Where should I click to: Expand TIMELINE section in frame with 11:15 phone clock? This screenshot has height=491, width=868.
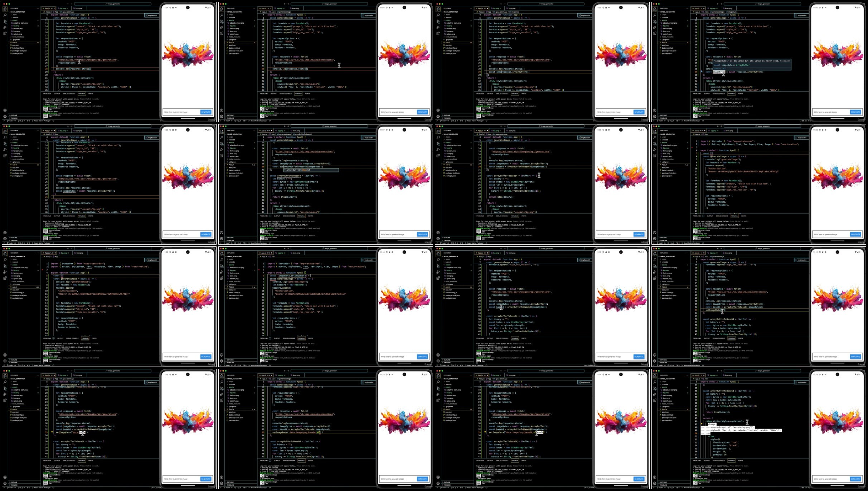(x=674, y=485)
